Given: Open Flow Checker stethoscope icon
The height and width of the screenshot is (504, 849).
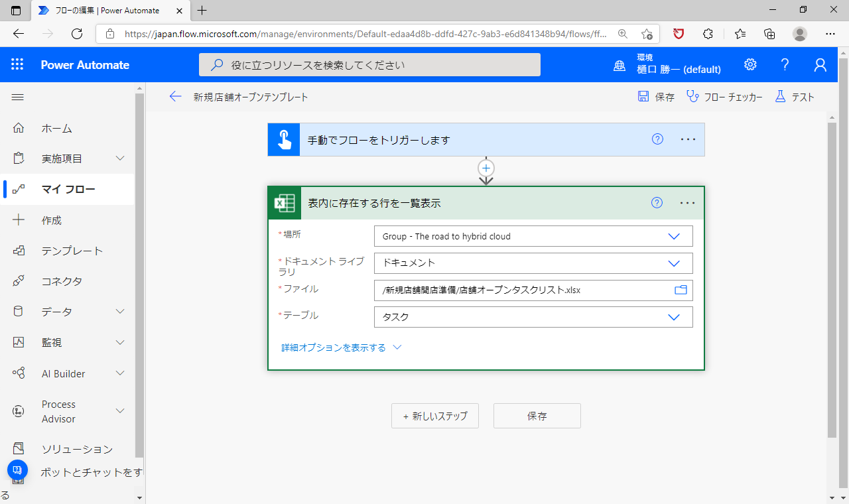Looking at the screenshot, I should [x=692, y=97].
